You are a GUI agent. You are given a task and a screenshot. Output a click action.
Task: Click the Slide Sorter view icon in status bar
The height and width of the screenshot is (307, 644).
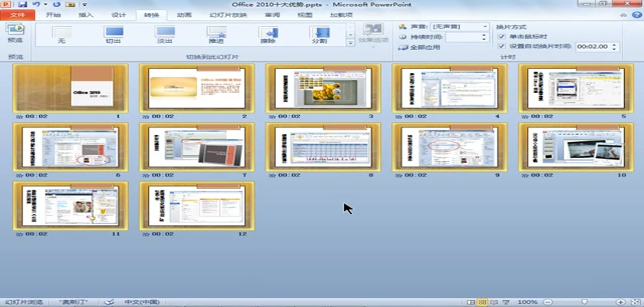(484, 302)
